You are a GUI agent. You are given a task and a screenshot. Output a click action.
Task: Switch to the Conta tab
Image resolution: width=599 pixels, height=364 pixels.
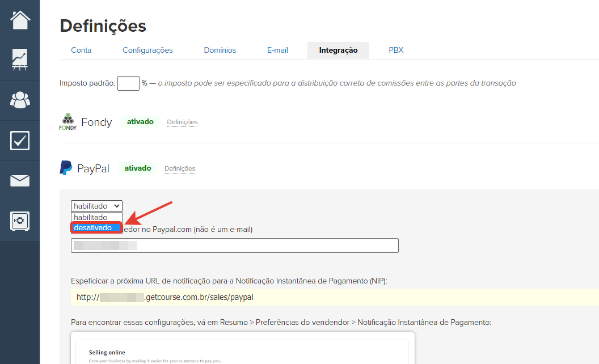coord(81,50)
